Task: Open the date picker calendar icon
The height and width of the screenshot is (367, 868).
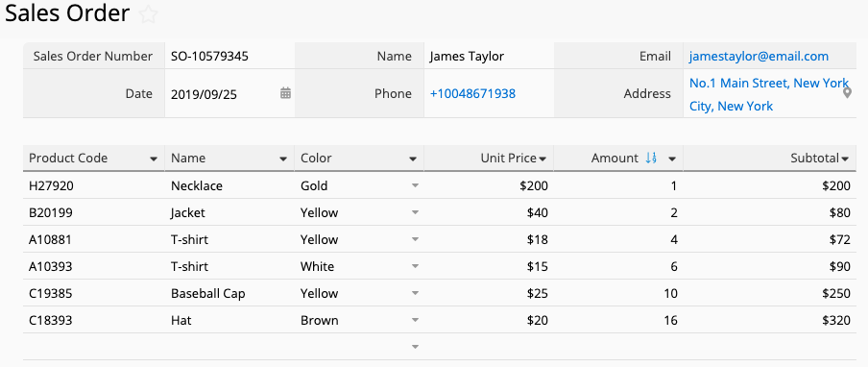Action: [285, 93]
